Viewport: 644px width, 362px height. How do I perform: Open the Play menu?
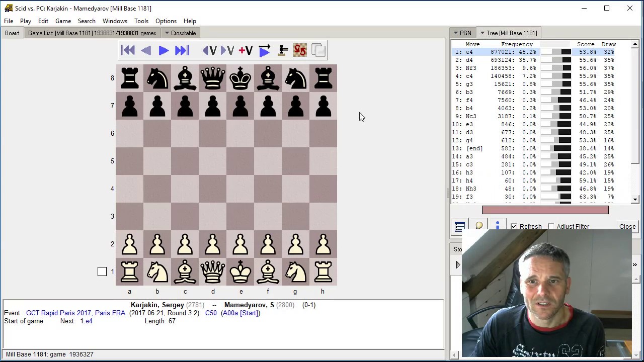coord(26,21)
